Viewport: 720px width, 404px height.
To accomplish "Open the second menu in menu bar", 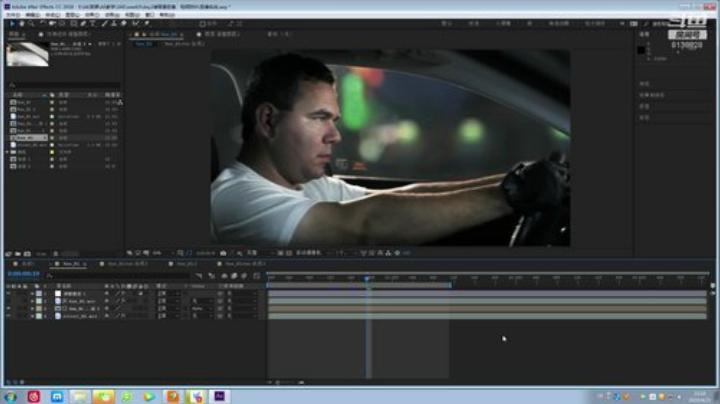I will point(32,15).
